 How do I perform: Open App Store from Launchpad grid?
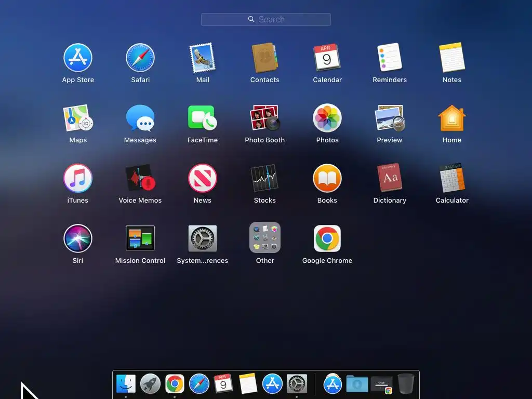(x=78, y=58)
